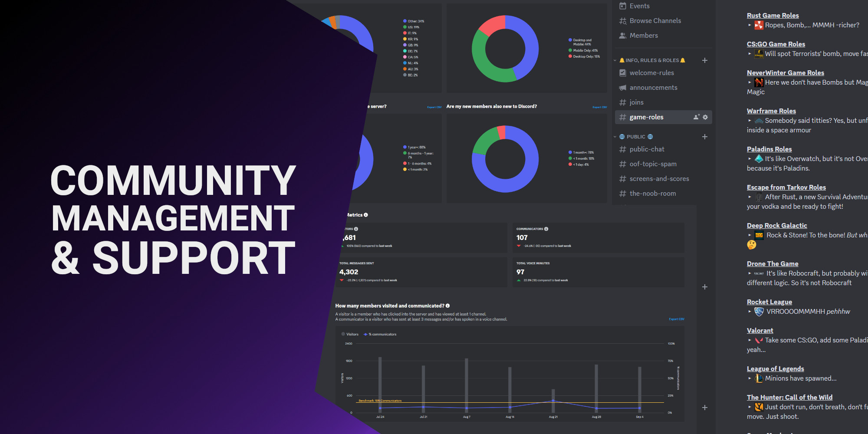
Task: Click the 'US: 19%' country legend entry
Action: coord(411,27)
